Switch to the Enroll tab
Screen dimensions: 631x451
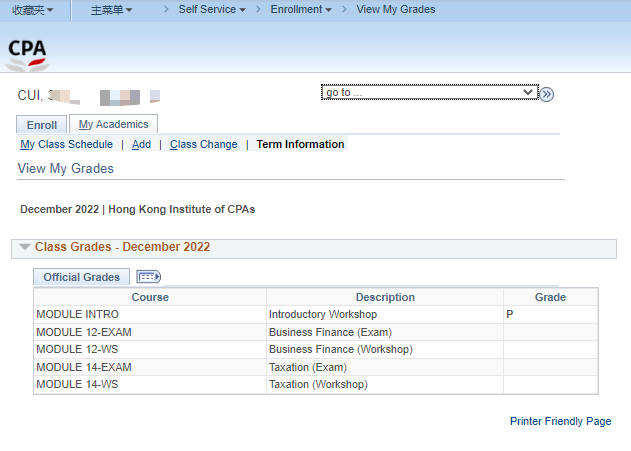pos(41,125)
